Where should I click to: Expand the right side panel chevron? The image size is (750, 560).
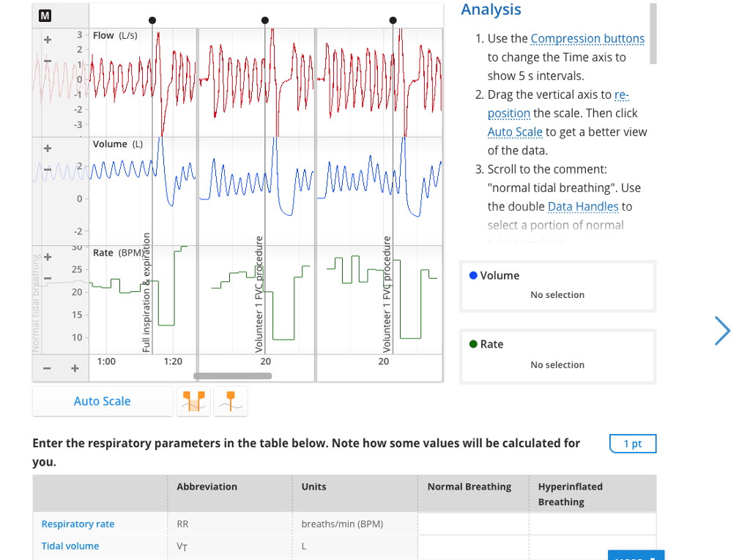[x=722, y=331]
